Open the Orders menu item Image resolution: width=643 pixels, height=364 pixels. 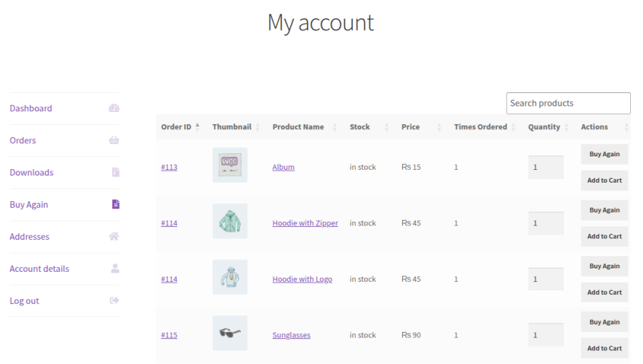click(x=23, y=141)
